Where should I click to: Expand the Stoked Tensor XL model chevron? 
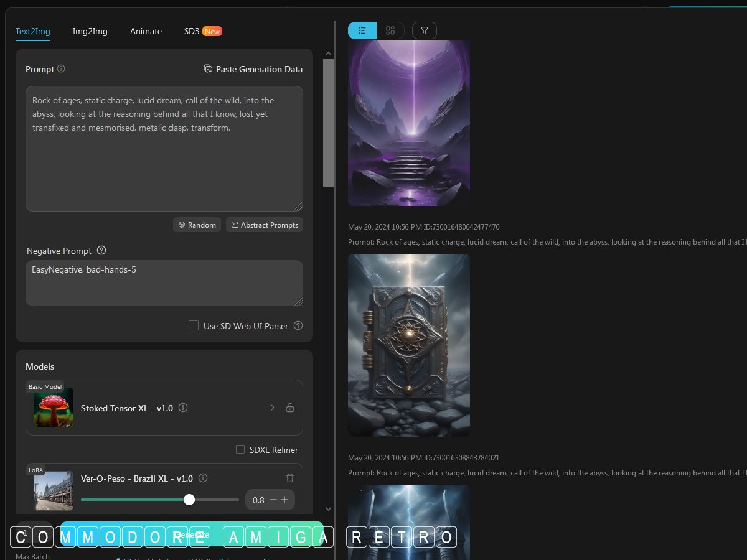(272, 408)
